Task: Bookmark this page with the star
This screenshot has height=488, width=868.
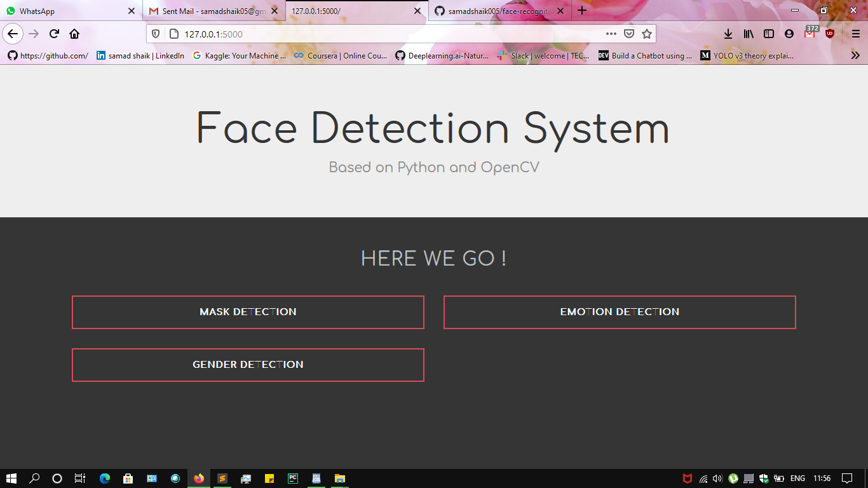Action: tap(647, 34)
